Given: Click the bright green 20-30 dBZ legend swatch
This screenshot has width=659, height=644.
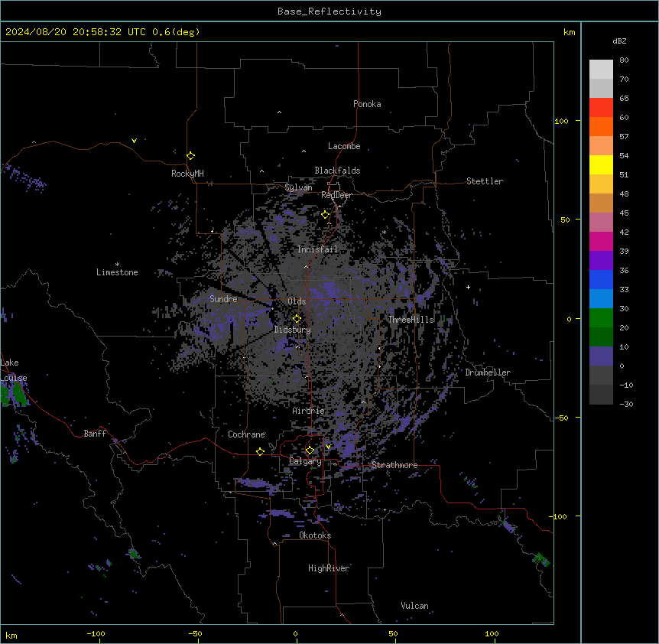Looking at the screenshot, I should (601, 318).
